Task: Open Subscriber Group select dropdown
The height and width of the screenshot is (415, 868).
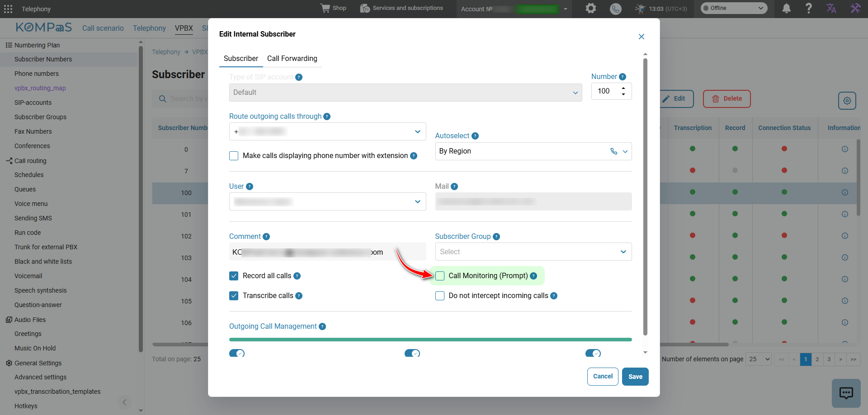Action: pyautogui.click(x=533, y=252)
